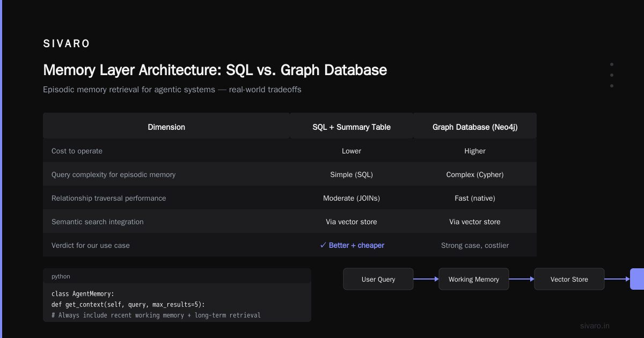644x338 pixels.
Task: Click the Lower cost cell
Action: 352,151
